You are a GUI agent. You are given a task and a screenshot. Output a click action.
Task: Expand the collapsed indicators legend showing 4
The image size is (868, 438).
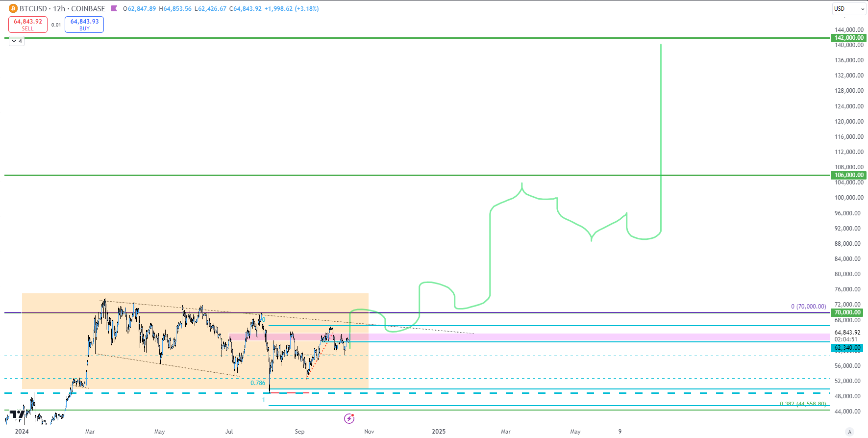coord(17,41)
